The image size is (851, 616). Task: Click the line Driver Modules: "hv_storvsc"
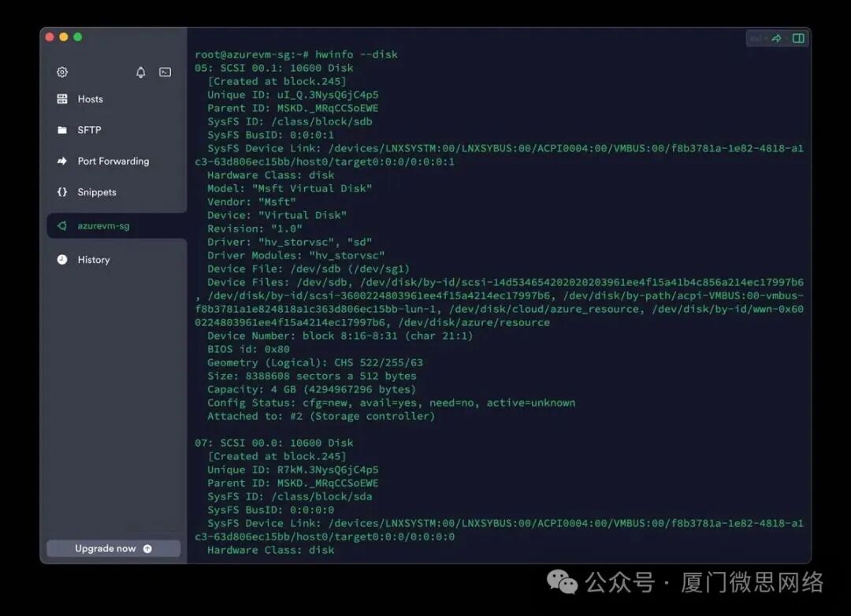point(296,256)
